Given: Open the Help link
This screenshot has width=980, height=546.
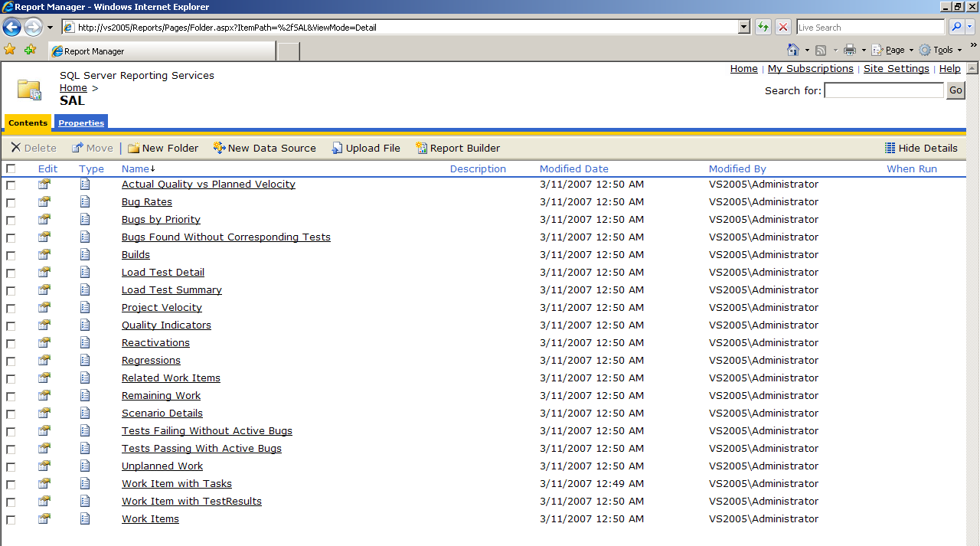Looking at the screenshot, I should (949, 68).
